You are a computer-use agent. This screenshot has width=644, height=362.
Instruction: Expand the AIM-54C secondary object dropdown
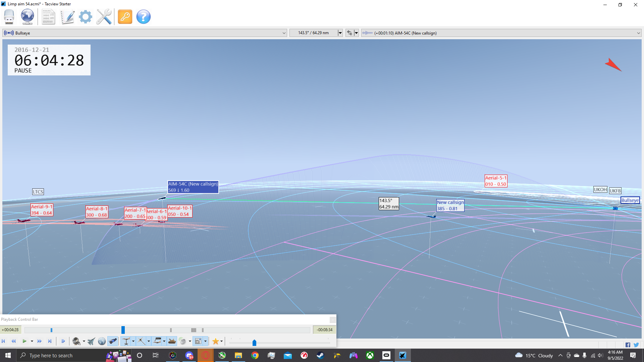tap(638, 33)
